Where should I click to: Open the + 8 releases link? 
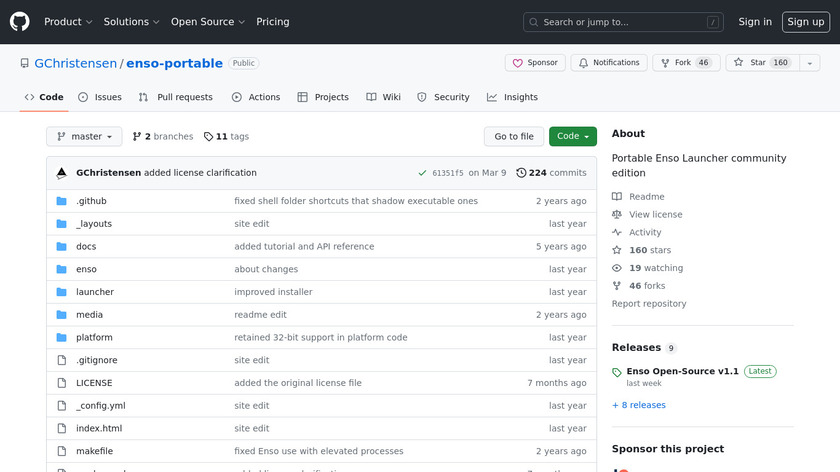638,405
